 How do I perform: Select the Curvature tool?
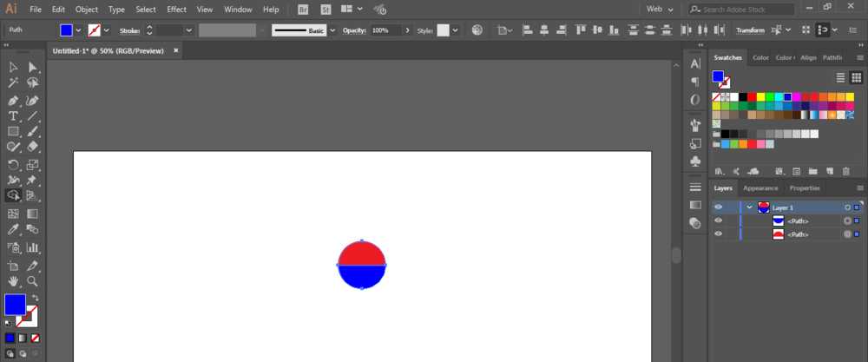click(33, 102)
